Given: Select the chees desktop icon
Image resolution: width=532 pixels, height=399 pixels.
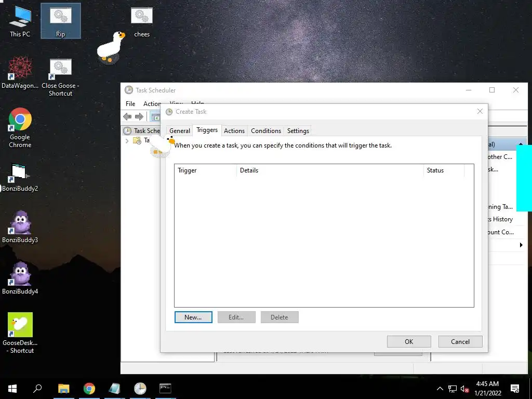Looking at the screenshot, I should click(x=141, y=21).
